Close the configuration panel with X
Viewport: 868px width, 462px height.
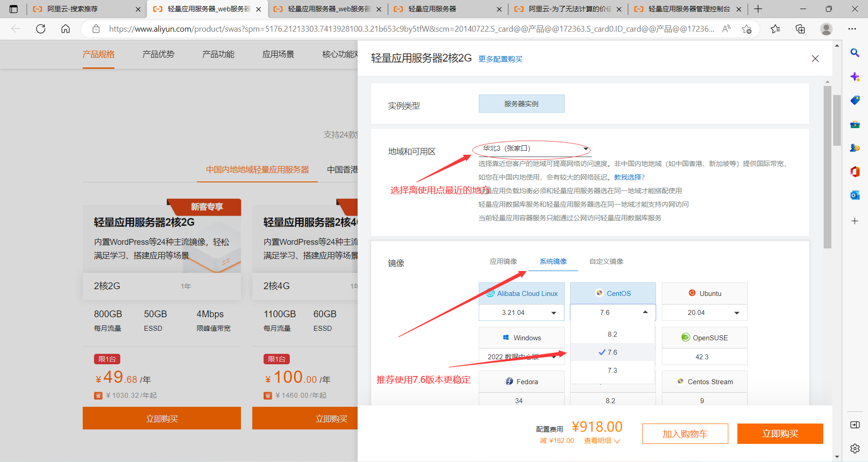[815, 59]
